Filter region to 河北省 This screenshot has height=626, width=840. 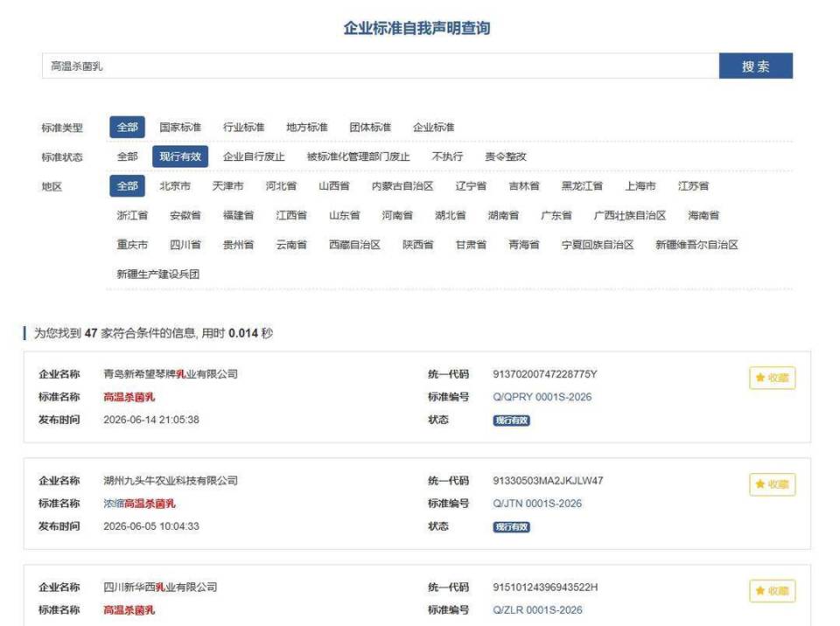click(281, 186)
